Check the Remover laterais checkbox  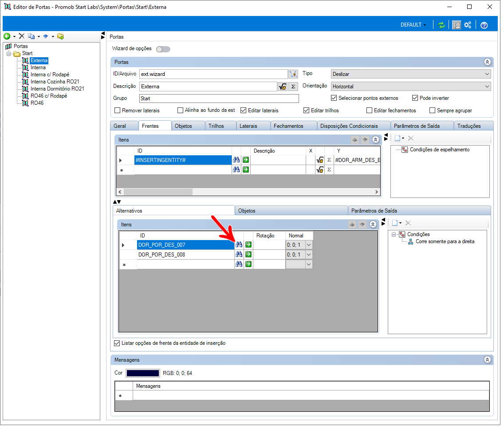coord(118,111)
